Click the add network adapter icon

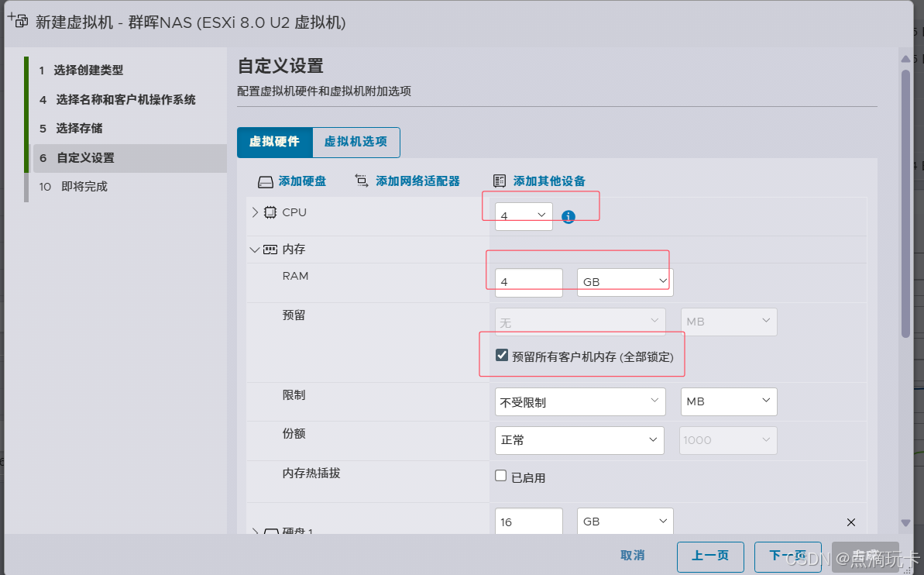(361, 181)
